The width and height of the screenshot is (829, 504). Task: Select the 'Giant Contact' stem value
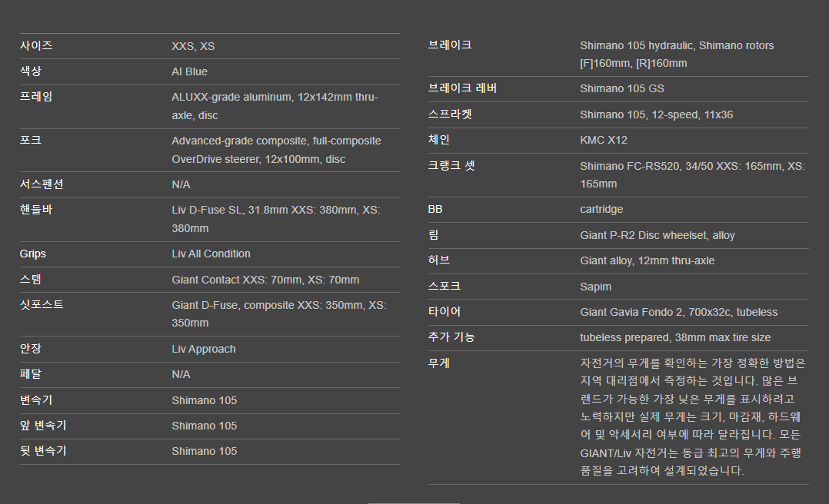coord(265,280)
